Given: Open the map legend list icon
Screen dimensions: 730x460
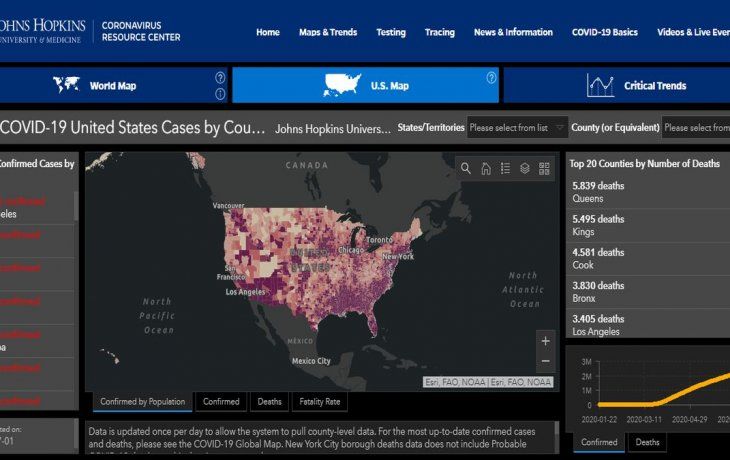Looking at the screenshot, I should (x=505, y=168).
